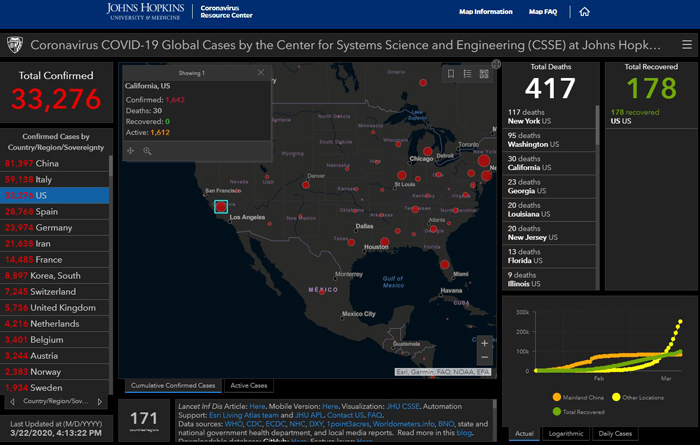Toggle Mainland China series in chart legend
The height and width of the screenshot is (445, 700).
pos(578,397)
